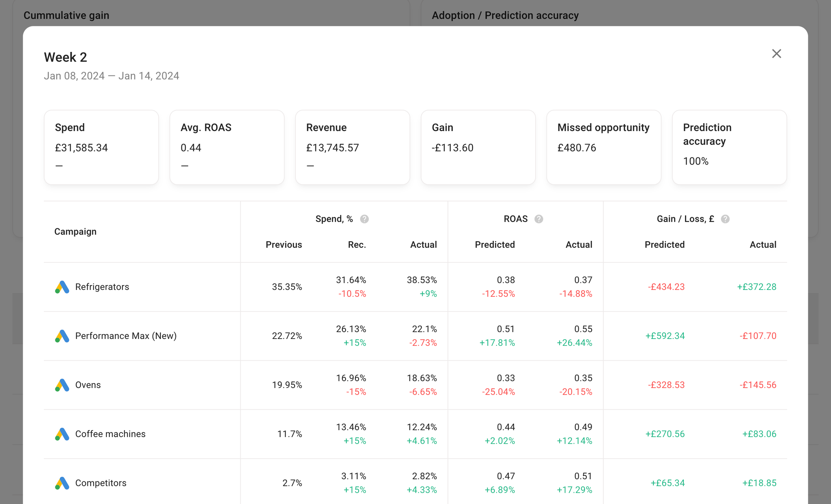The width and height of the screenshot is (831, 504).
Task: Click the Google Ads icon for Ovens
Action: pyautogui.click(x=62, y=385)
